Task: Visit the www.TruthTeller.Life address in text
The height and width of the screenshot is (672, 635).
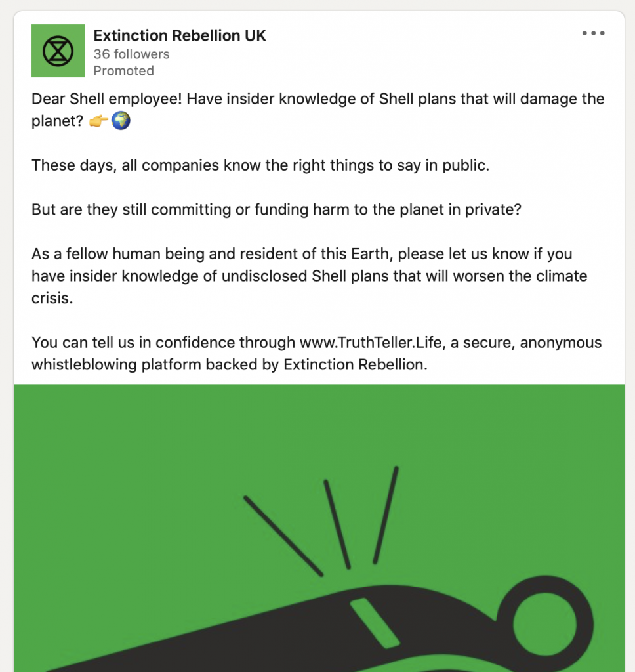Action: point(371,343)
